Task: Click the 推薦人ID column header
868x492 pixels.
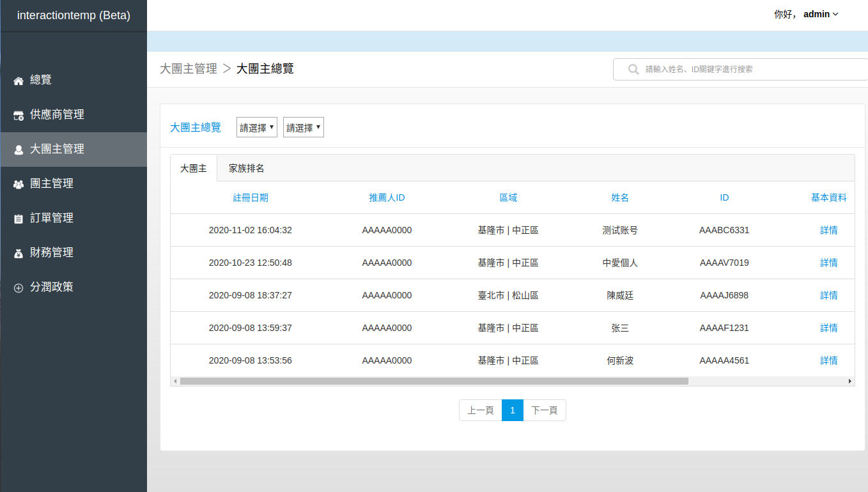Action: pyautogui.click(x=387, y=197)
